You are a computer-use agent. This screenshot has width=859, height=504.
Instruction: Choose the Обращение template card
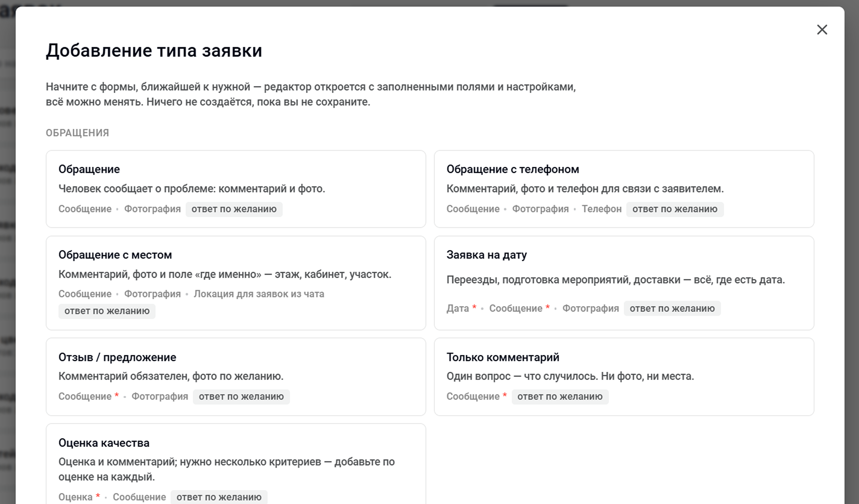pyautogui.click(x=236, y=189)
